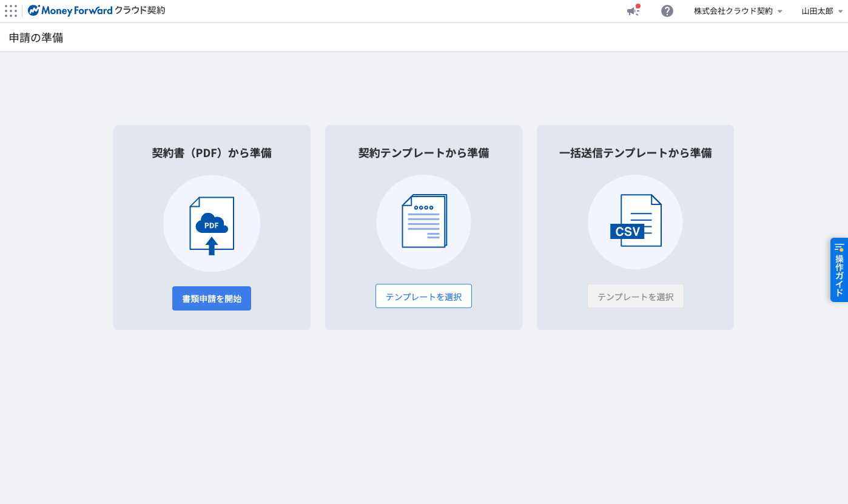Image resolution: width=848 pixels, height=504 pixels.
Task: Click the CSV file illustration icon
Action: (635, 221)
